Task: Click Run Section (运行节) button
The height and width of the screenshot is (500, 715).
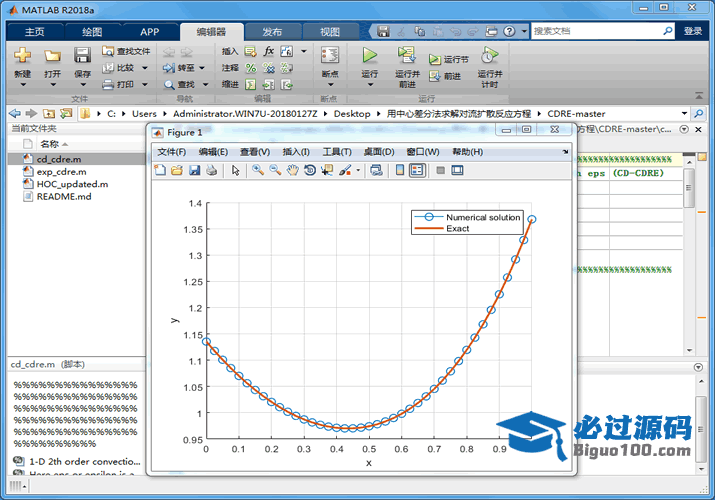Action: pyautogui.click(x=449, y=59)
